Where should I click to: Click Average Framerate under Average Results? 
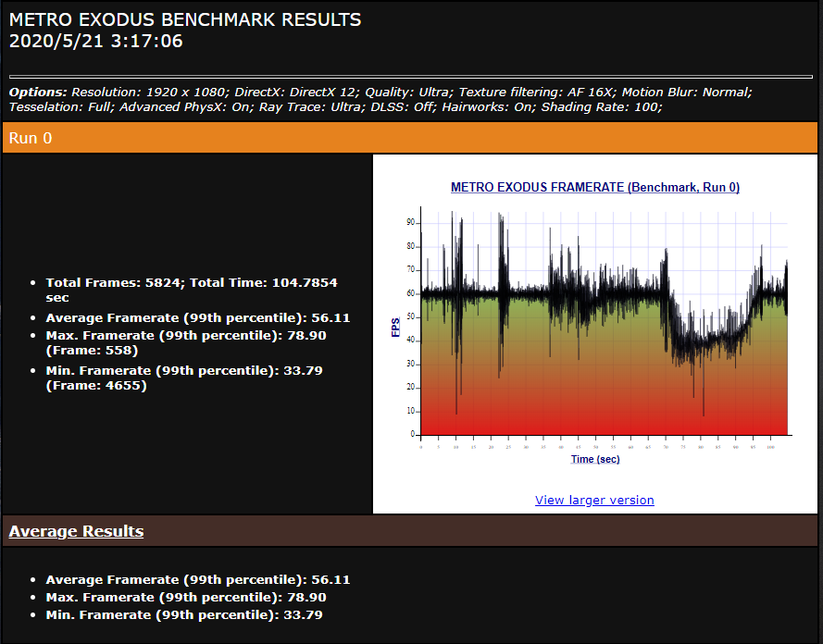pyautogui.click(x=197, y=579)
